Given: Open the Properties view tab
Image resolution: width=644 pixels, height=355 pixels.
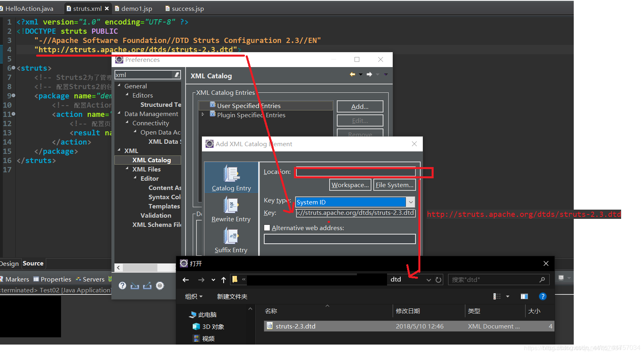Looking at the screenshot, I should point(52,279).
